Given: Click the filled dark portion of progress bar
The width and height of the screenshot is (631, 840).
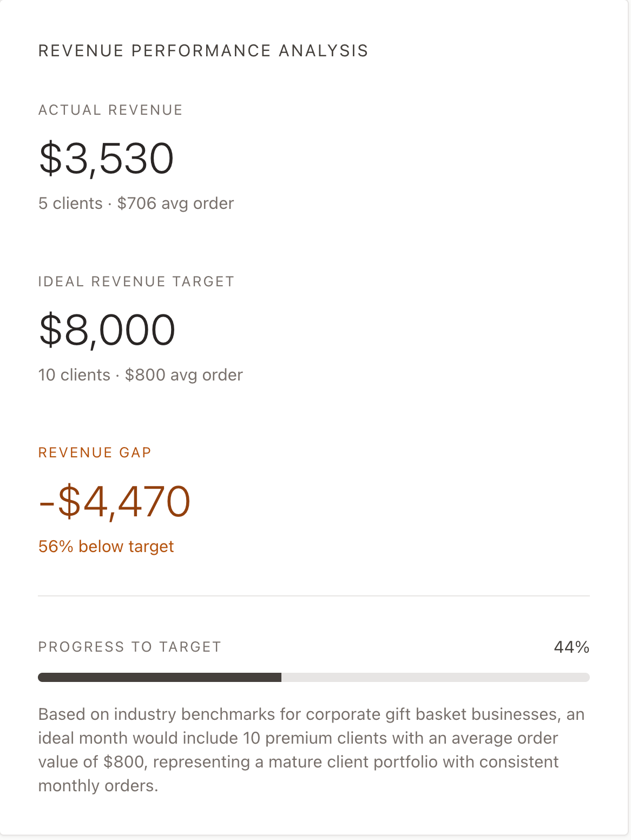Looking at the screenshot, I should tap(160, 678).
